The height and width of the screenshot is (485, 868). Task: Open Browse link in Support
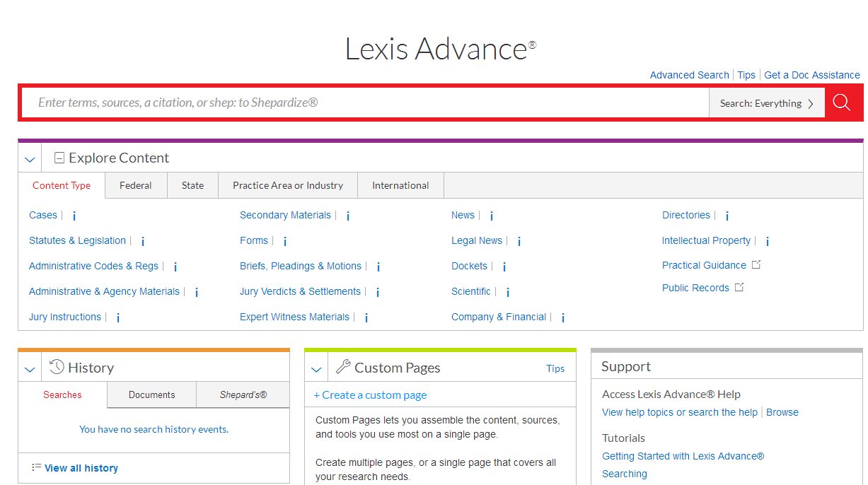tap(782, 412)
